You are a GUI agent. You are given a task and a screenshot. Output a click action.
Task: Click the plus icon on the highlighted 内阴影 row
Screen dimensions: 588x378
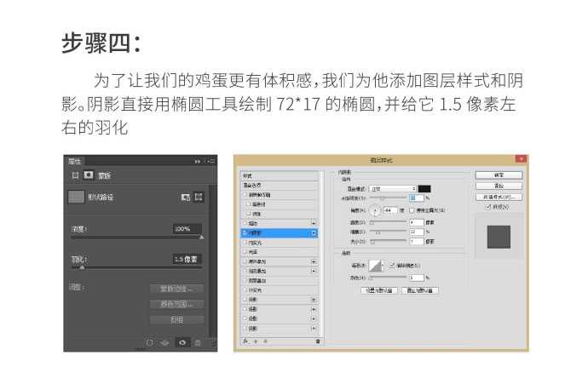pyautogui.click(x=314, y=233)
